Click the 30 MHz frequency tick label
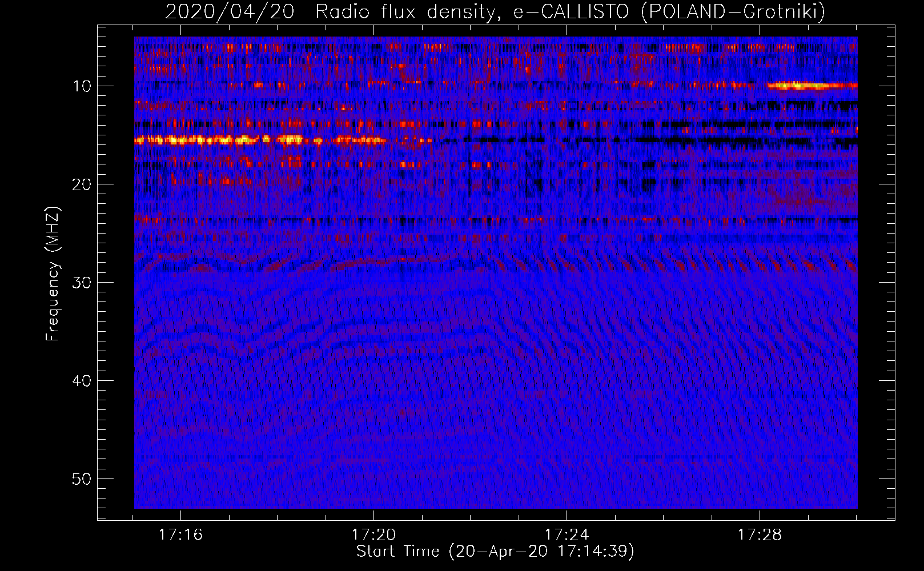The height and width of the screenshot is (571, 924). 82,283
